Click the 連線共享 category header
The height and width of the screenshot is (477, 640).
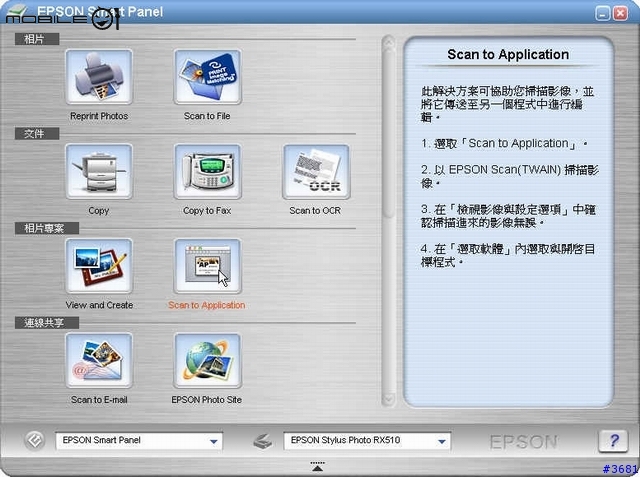pyautogui.click(x=47, y=323)
